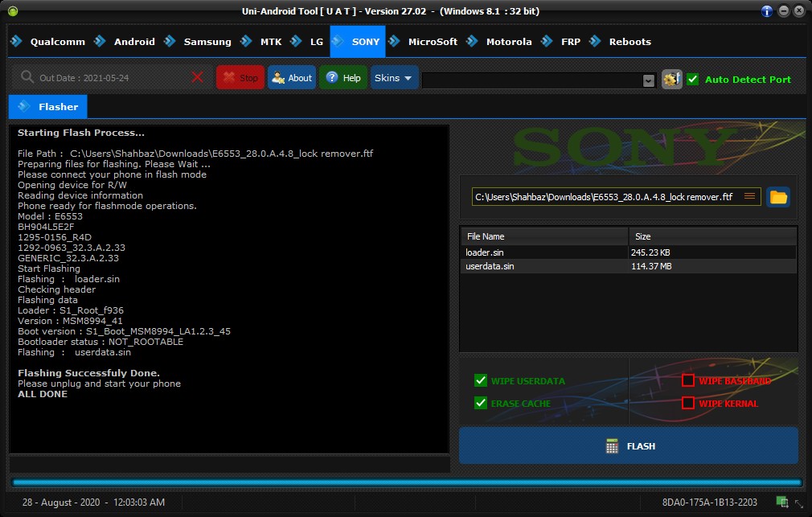Click the green app icon in title bar
Image resolution: width=812 pixels, height=517 pixels.
coord(13,11)
